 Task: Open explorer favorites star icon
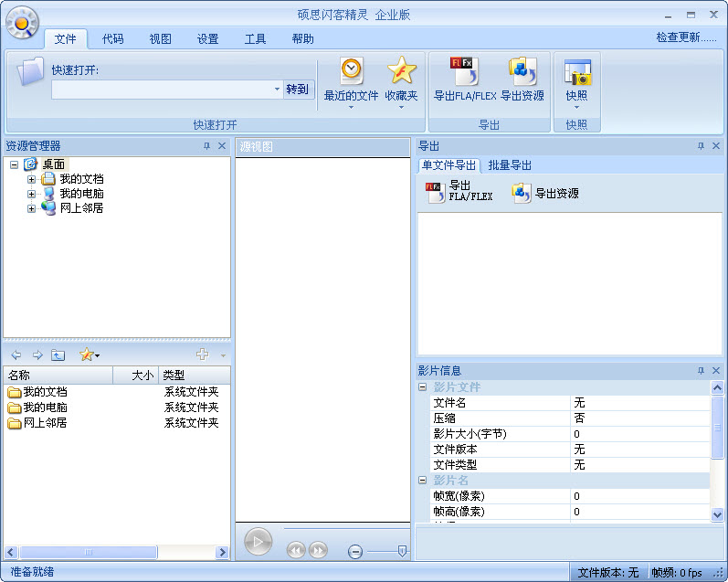[87, 354]
